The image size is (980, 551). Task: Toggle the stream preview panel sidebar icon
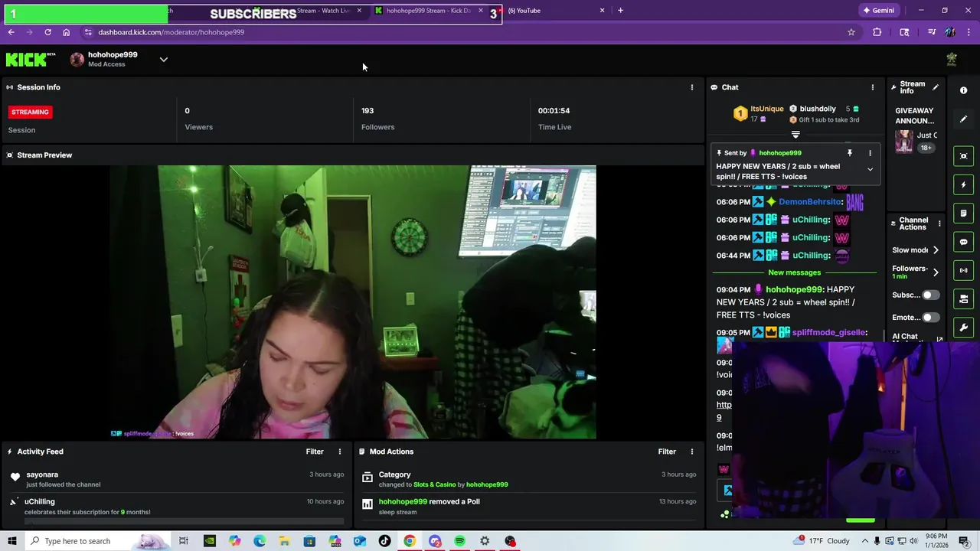[963, 156]
